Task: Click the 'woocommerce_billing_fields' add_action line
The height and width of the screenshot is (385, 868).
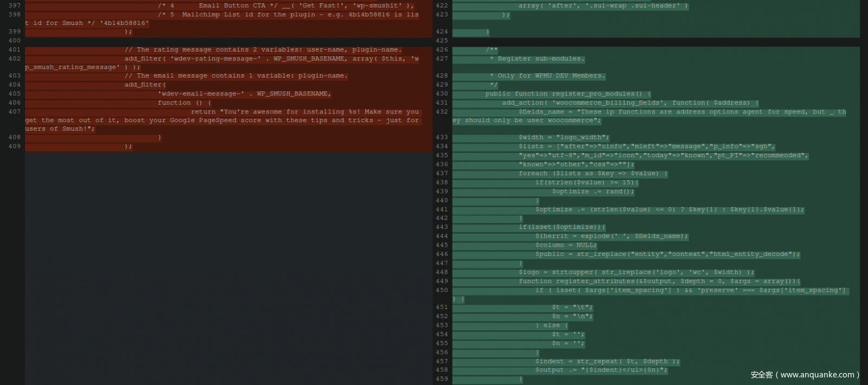Action: [x=629, y=102]
